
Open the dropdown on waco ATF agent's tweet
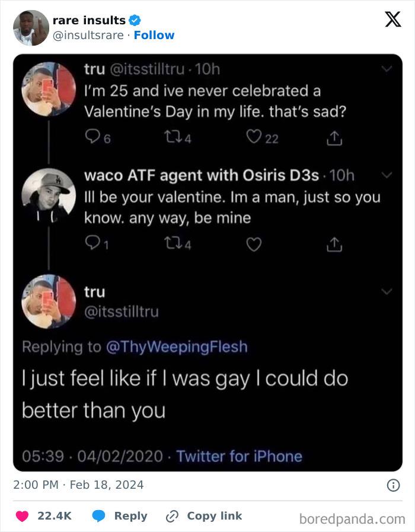387,175
